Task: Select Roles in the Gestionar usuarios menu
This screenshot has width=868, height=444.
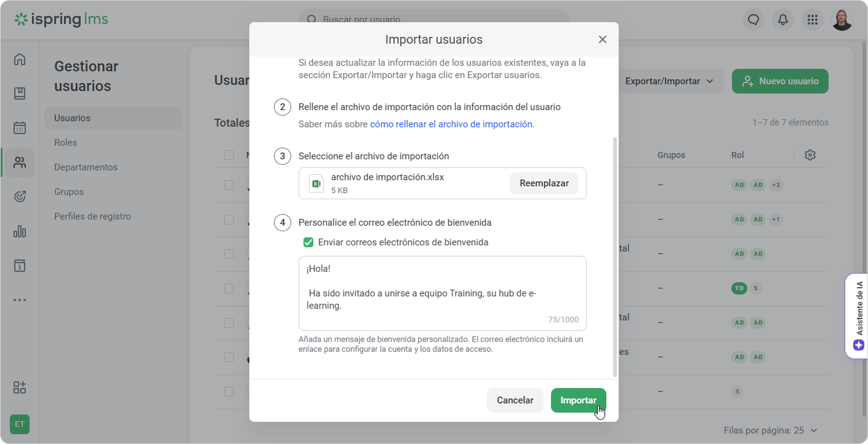Action: (x=66, y=143)
